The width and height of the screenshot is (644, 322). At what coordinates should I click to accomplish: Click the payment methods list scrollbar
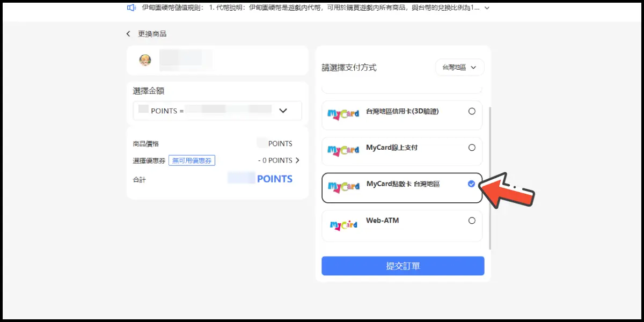tap(490, 177)
